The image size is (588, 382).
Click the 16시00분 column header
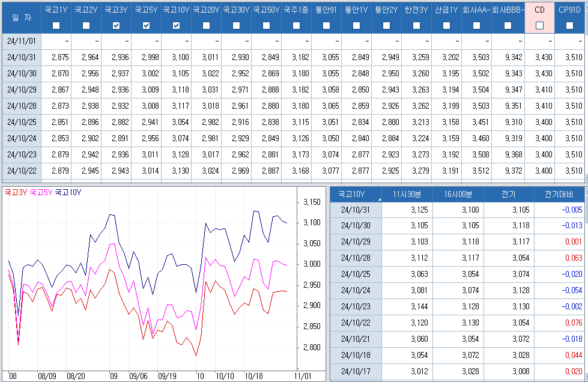458,195
